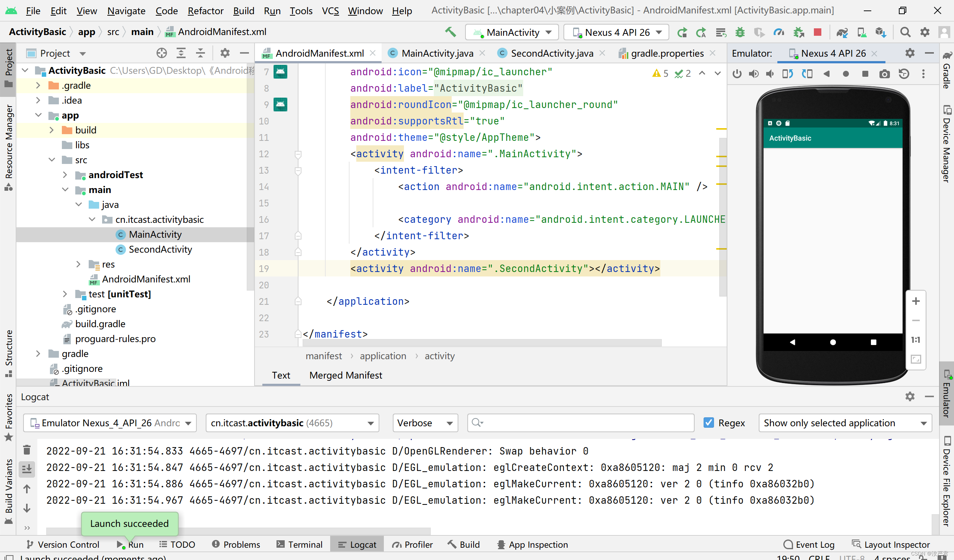Open Search Everywhere magnifier icon
Image resolution: width=954 pixels, height=560 pixels.
point(905,32)
